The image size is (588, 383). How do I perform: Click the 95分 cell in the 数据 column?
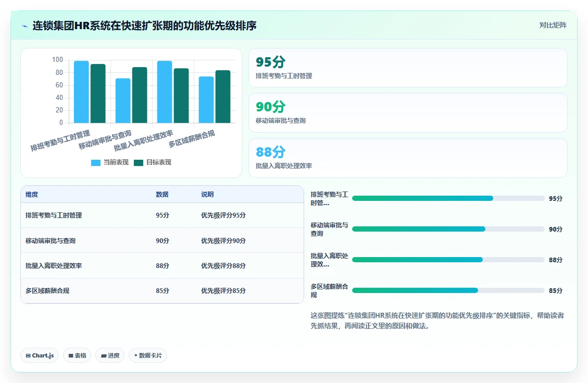coord(162,215)
